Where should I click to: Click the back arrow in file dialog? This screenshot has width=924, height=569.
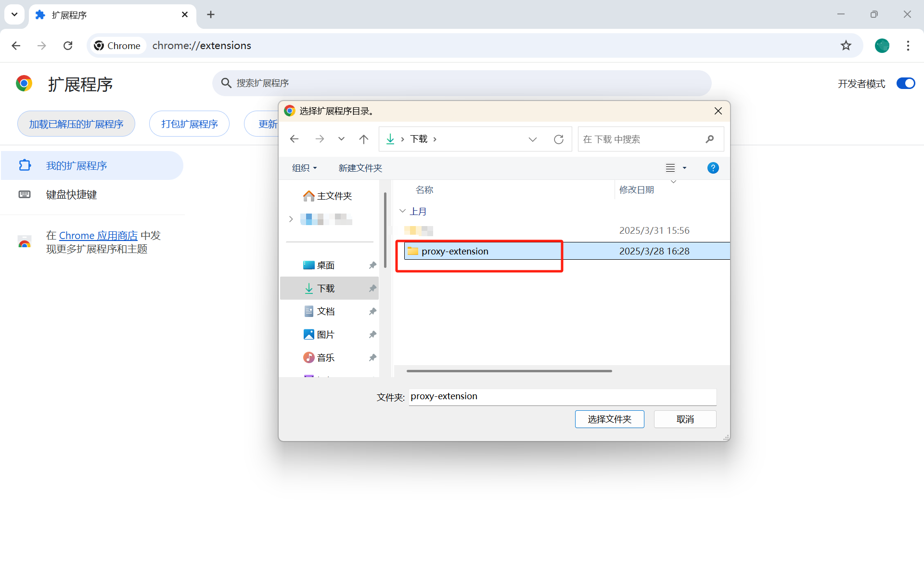point(295,139)
